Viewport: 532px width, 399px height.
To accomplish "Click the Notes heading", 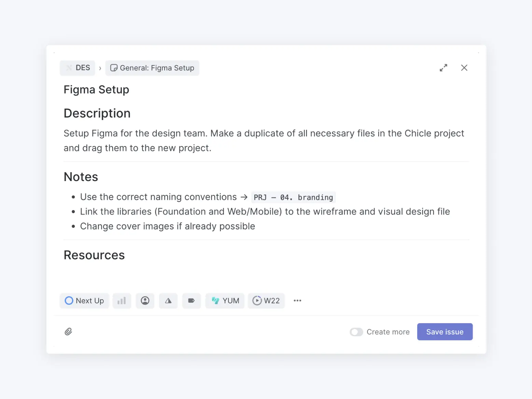I will [x=81, y=177].
